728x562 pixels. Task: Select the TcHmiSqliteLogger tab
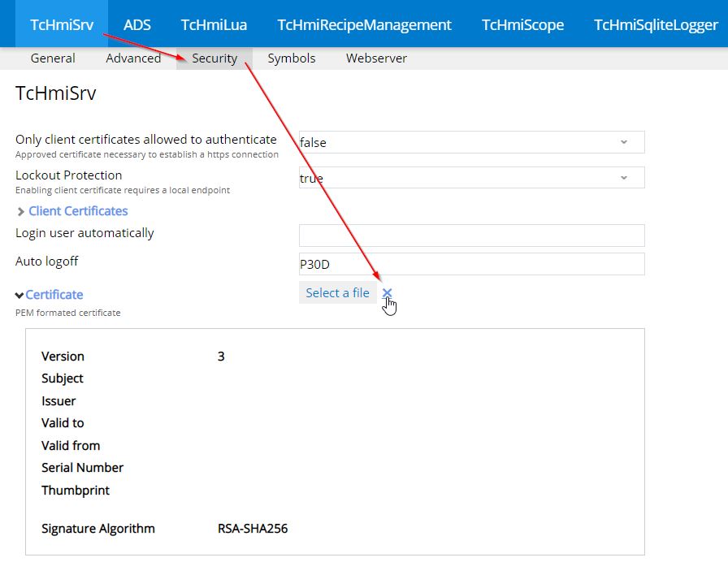pyautogui.click(x=656, y=24)
